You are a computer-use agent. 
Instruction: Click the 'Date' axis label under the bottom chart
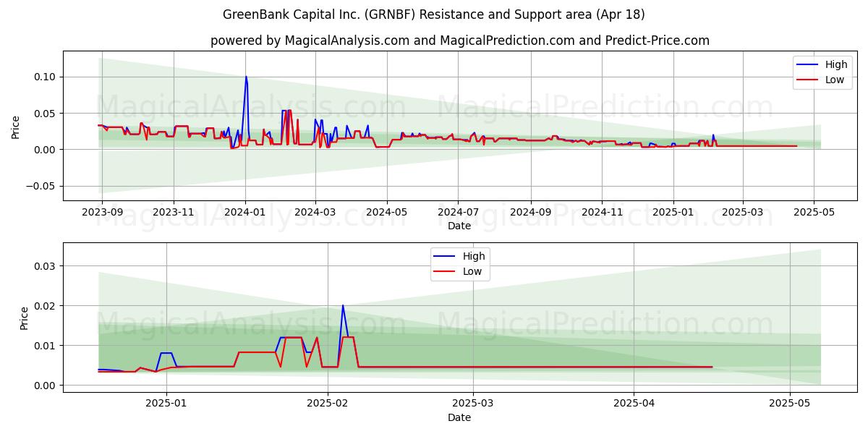coord(459,417)
